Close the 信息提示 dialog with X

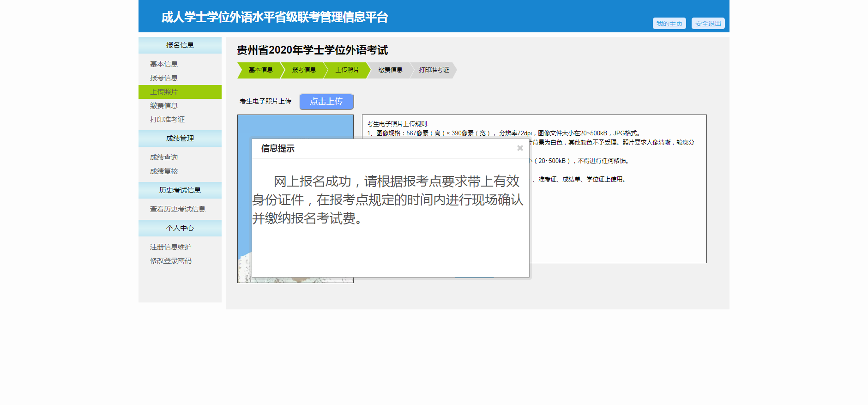point(520,148)
